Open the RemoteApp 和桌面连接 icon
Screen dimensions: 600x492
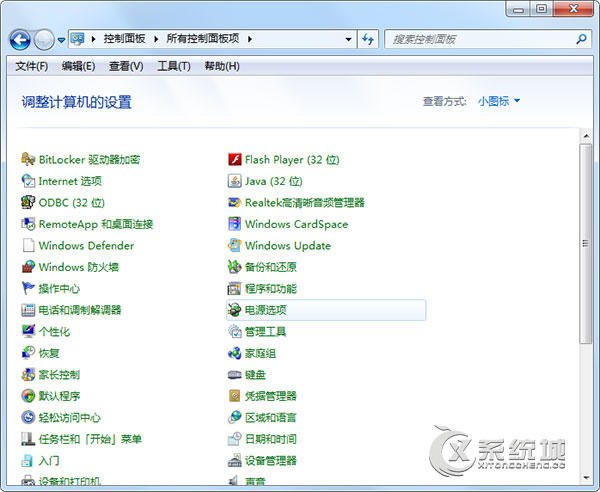coord(28,224)
